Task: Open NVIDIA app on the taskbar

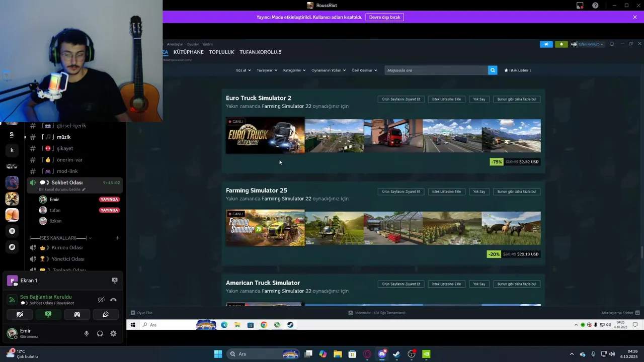Action: pyautogui.click(x=426, y=354)
